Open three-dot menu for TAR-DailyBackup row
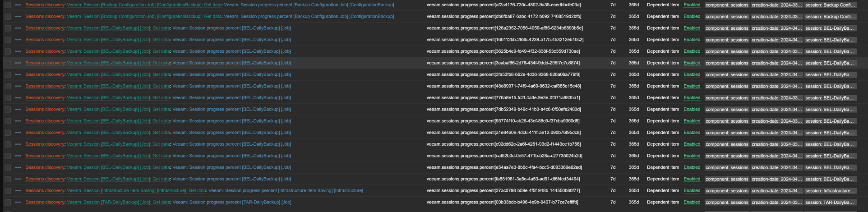 (x=18, y=203)
